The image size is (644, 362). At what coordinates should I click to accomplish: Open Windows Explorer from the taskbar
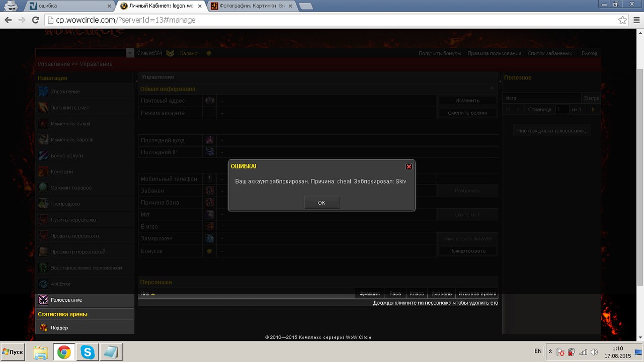pos(41,352)
